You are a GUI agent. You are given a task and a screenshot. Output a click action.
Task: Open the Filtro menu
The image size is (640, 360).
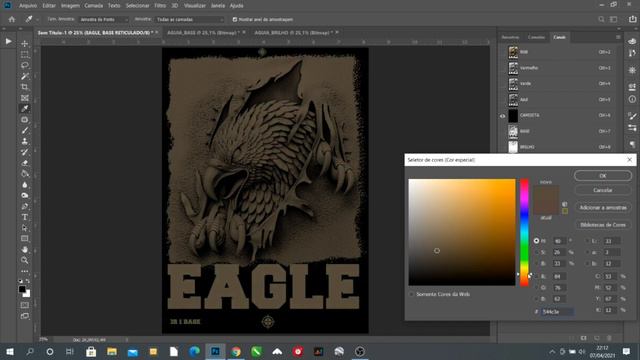pos(160,6)
